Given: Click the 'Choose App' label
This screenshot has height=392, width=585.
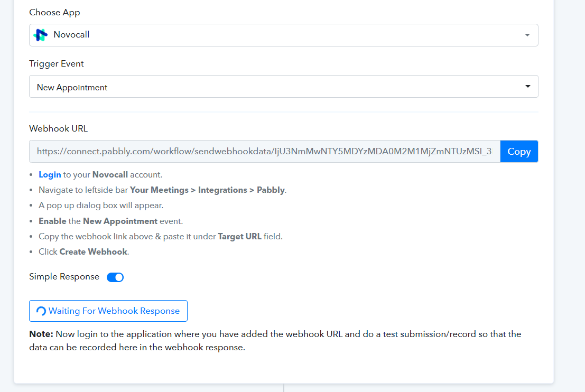Looking at the screenshot, I should pyautogui.click(x=54, y=12).
